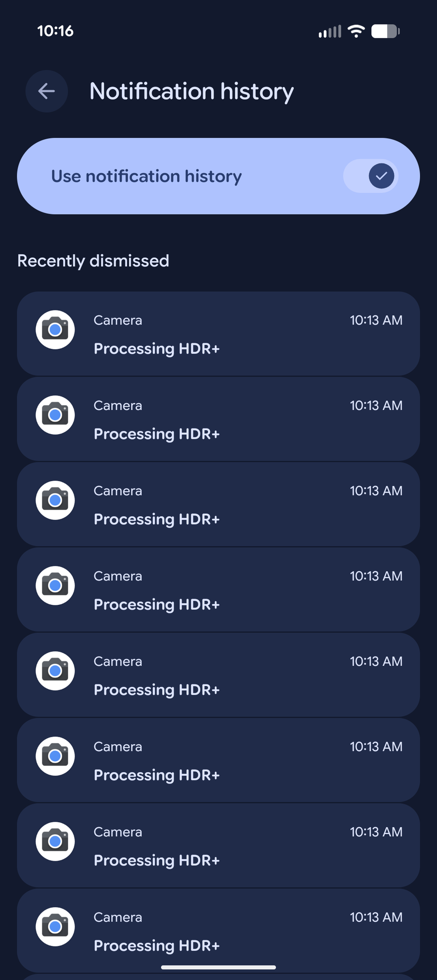Viewport: 437px width, 980px height.
Task: Open the first Processing HDR+ notification
Action: [218, 334]
